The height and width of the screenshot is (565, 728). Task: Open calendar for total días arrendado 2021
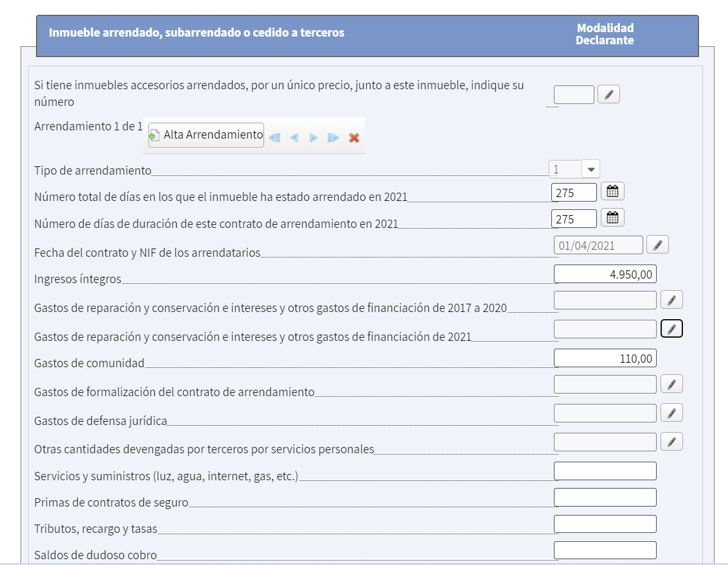(x=612, y=191)
